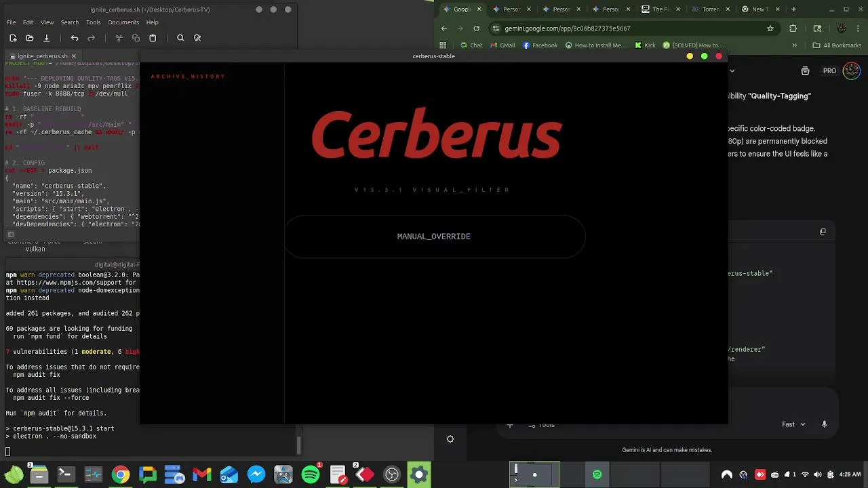Open Spotify from the taskbar launcher
Image resolution: width=868 pixels, height=488 pixels.
(311, 475)
